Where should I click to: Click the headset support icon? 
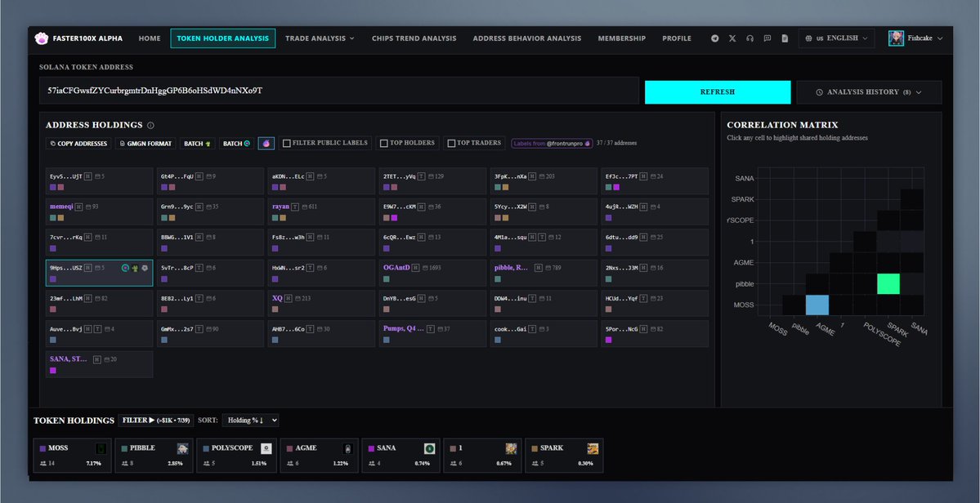point(750,38)
